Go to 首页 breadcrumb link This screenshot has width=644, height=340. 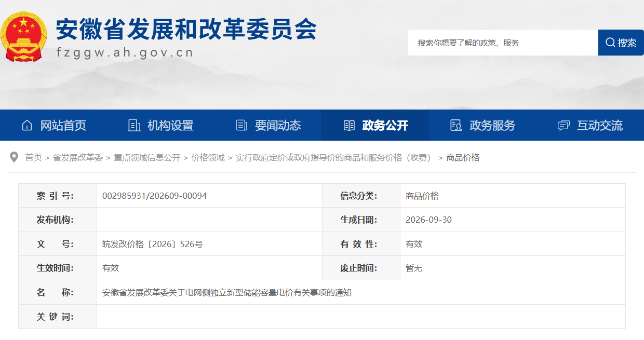34,157
